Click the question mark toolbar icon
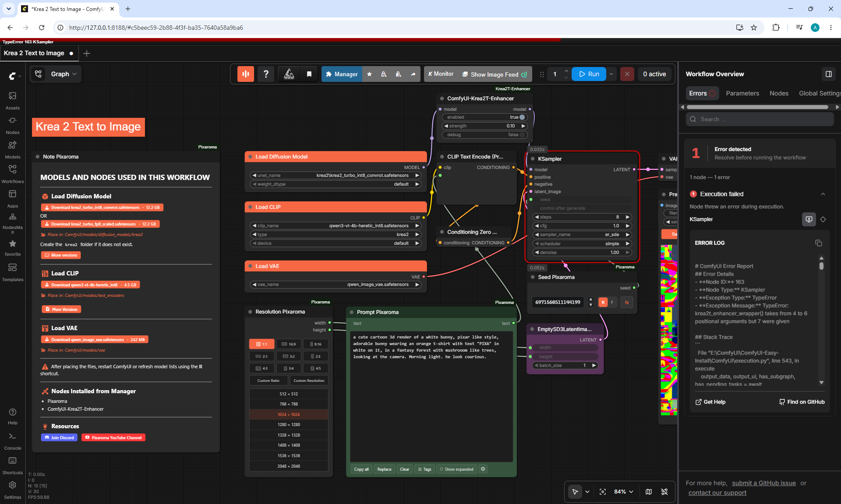Viewport: 841px width, 504px height. (x=266, y=74)
